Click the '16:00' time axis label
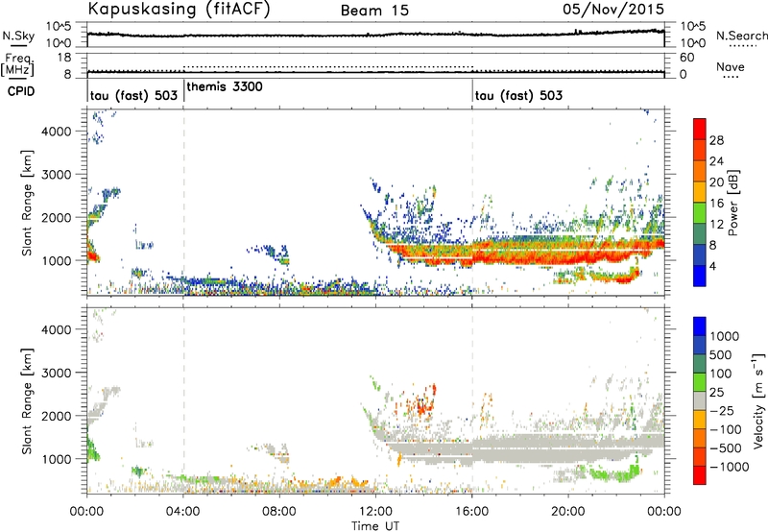This screenshot has height=532, width=768. [472, 512]
